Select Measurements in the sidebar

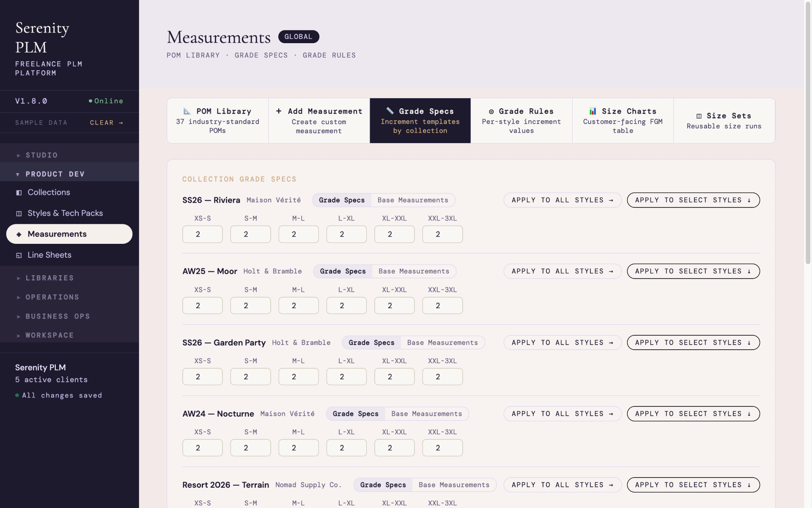(69, 234)
